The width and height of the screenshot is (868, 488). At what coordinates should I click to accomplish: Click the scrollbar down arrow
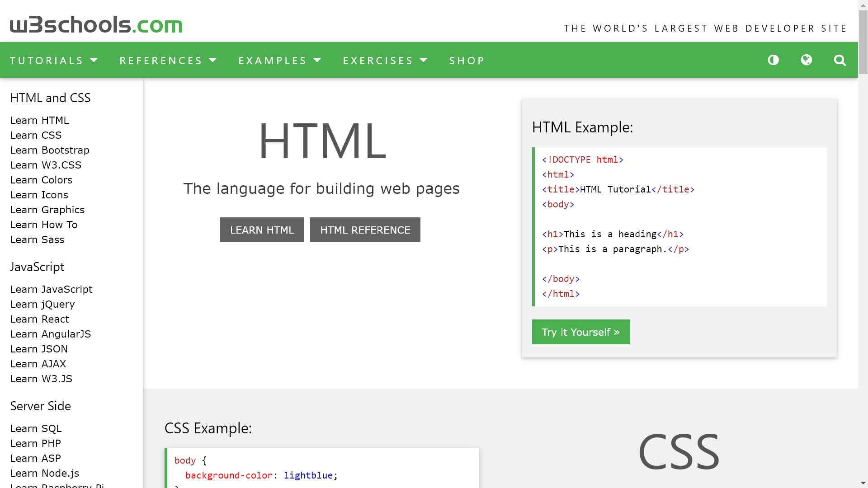click(x=863, y=483)
